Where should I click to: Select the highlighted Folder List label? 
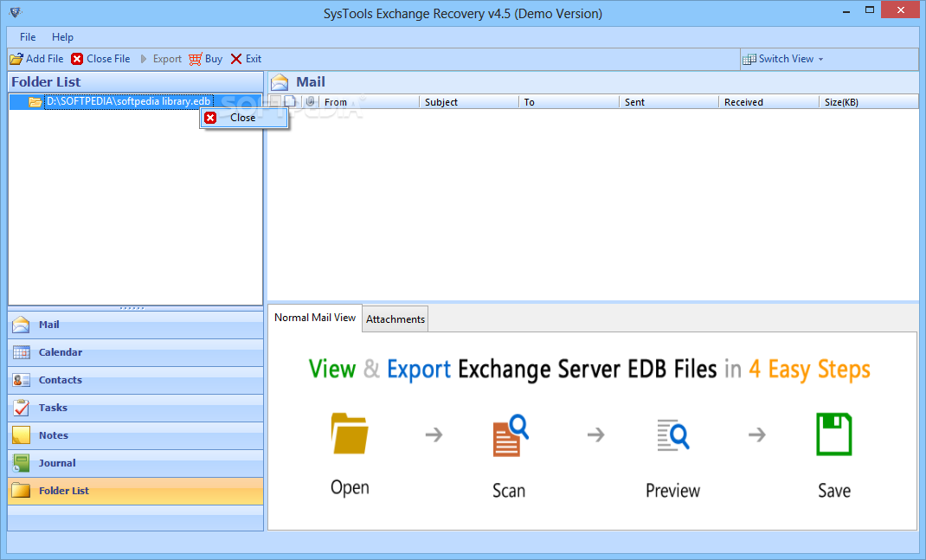(64, 491)
